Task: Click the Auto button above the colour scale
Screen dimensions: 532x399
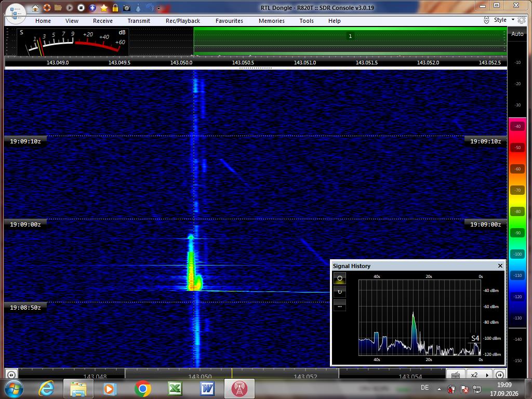Action: [x=517, y=34]
